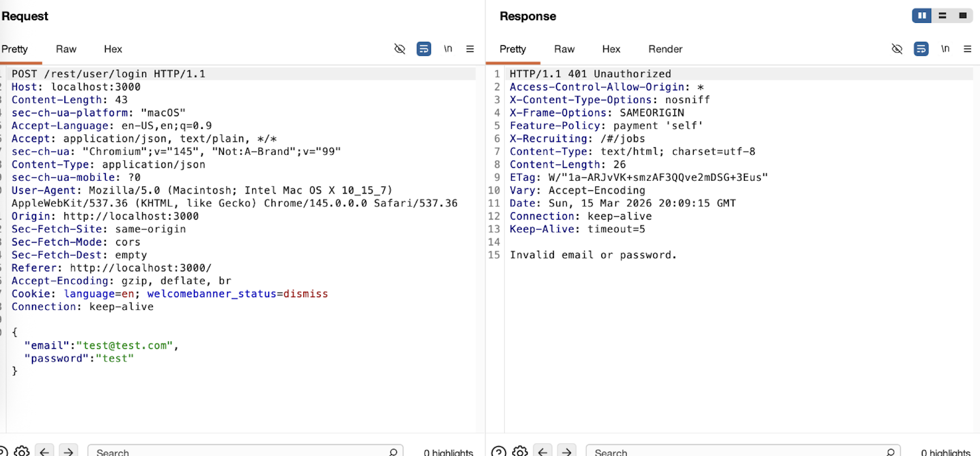The image size is (980, 456).
Task: Open Request panel hamburger options menu
Action: (x=470, y=49)
